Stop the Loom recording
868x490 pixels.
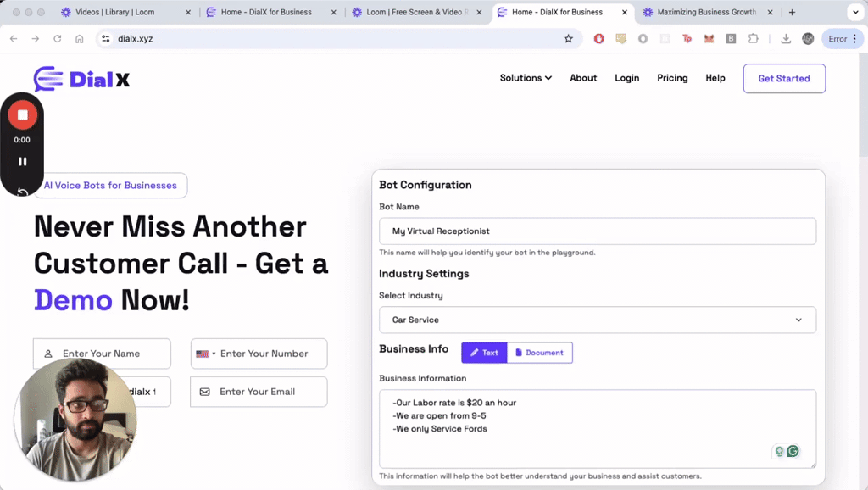22,114
